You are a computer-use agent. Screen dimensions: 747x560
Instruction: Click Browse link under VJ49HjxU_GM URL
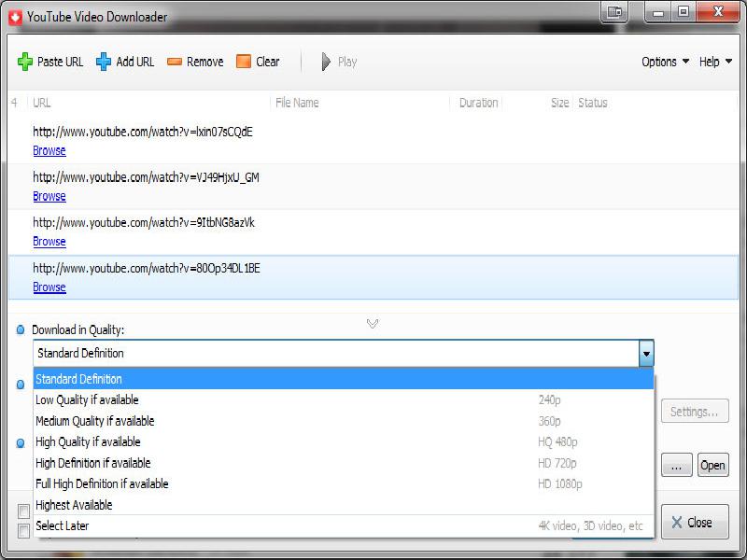(49, 196)
